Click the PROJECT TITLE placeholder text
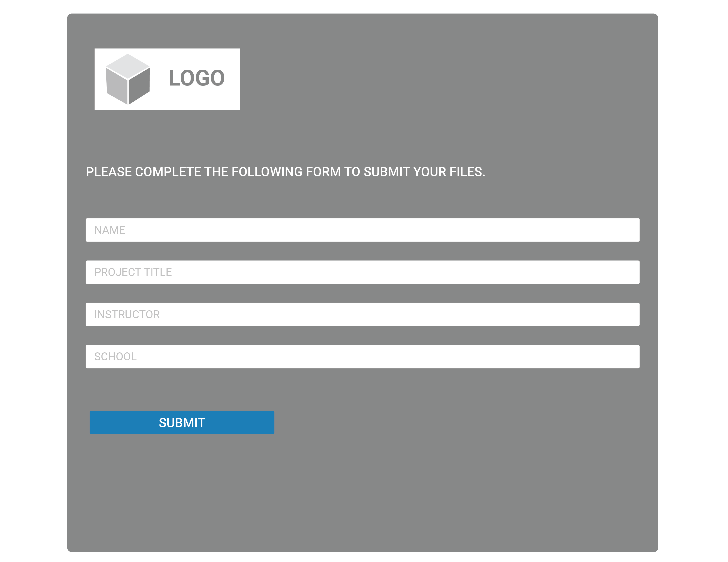 [x=133, y=272]
